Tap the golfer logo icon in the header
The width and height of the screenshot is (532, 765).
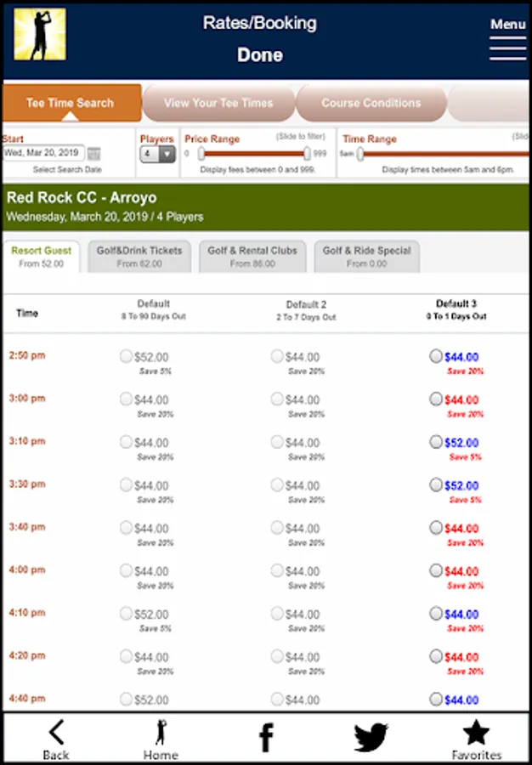40,35
